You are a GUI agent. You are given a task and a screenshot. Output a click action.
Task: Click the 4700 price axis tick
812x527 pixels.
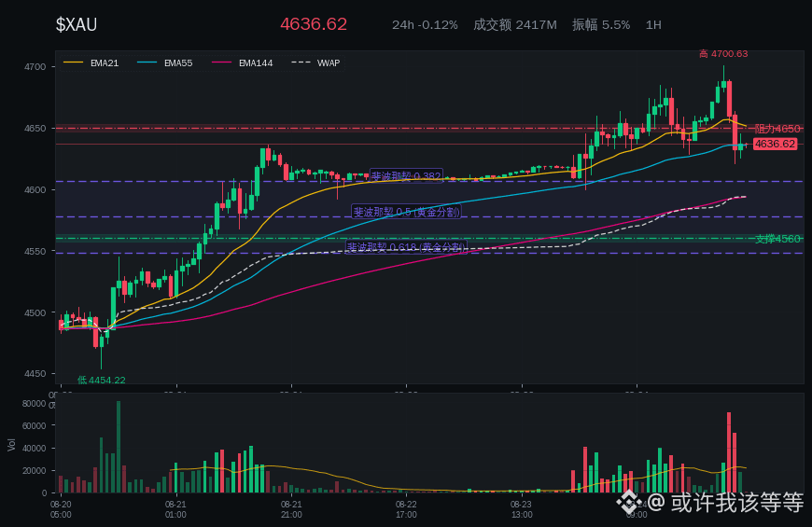click(35, 67)
